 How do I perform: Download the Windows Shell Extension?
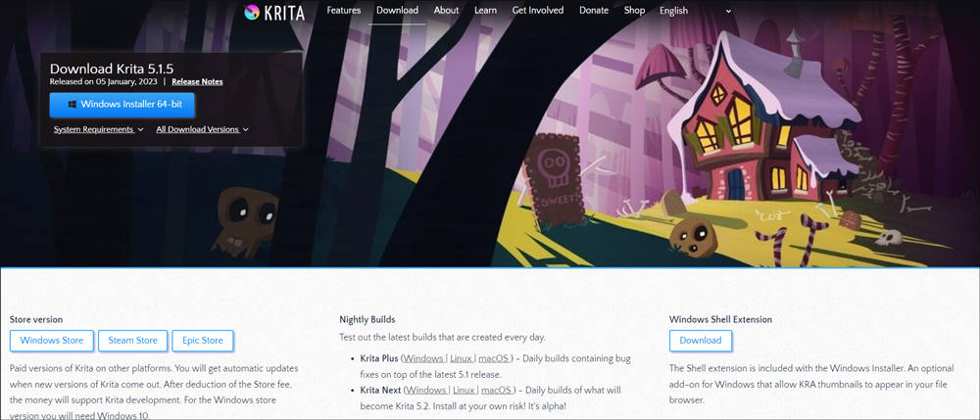(701, 341)
